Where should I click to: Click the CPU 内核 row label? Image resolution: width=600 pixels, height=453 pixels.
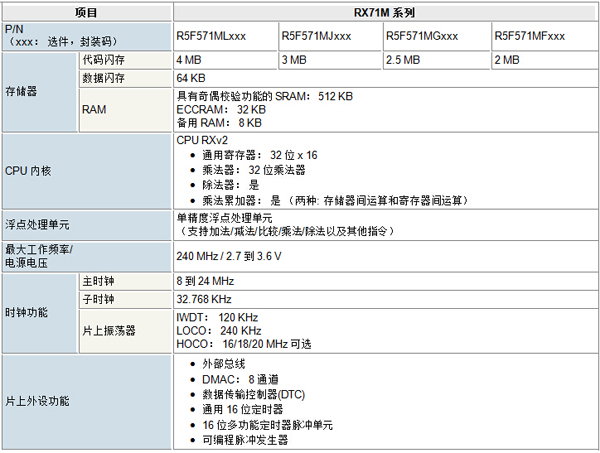pyautogui.click(x=29, y=171)
